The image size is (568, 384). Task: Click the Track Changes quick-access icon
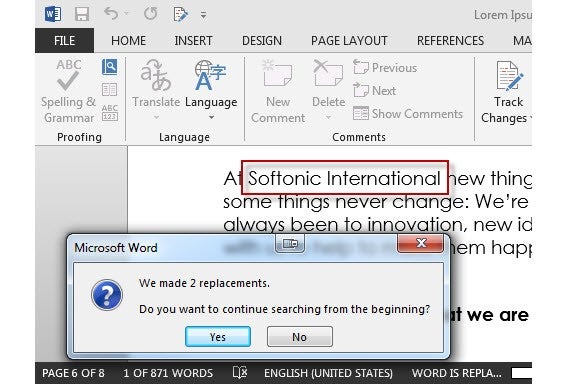180,14
